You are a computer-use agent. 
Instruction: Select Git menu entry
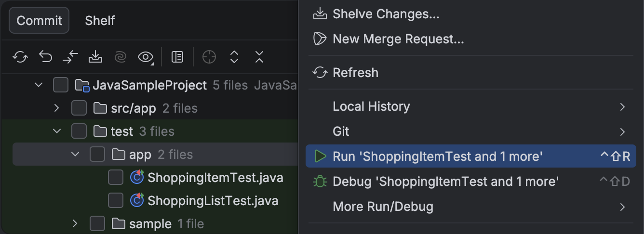coord(471,131)
